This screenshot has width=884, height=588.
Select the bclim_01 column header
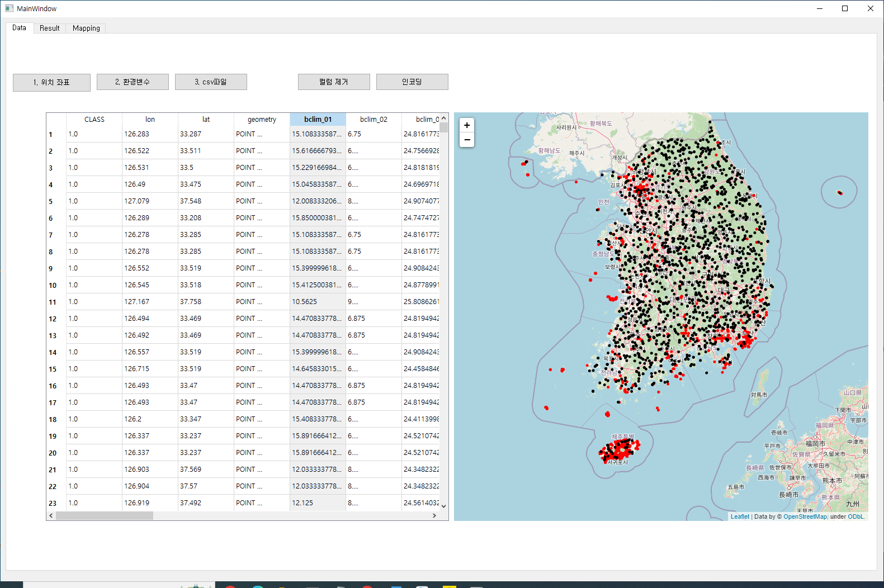pyautogui.click(x=318, y=120)
